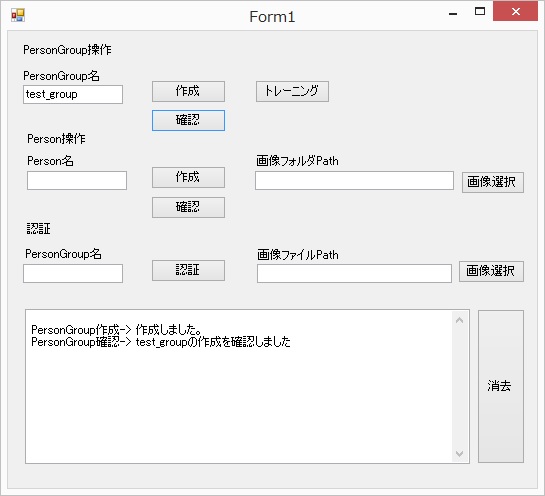545x496 pixels.
Task: Minimize the Form1 window
Action: (x=453, y=13)
